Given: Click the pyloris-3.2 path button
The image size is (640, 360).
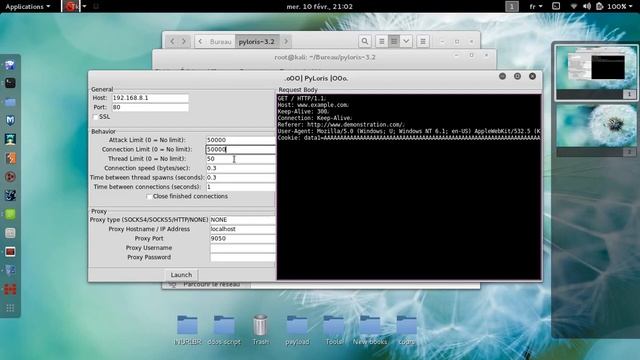Looking at the screenshot, I should [x=257, y=42].
